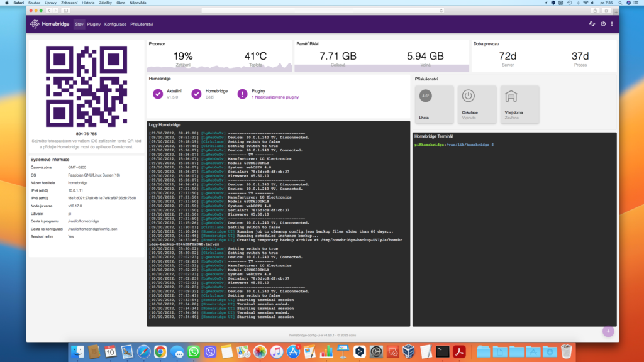Screen dimensions: 644x362
Task: Open the Lhota temperature accessory tile
Action: 434,104
